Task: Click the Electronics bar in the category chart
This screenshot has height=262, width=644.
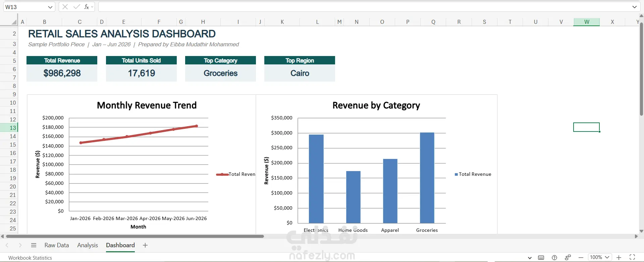Action: (316, 179)
